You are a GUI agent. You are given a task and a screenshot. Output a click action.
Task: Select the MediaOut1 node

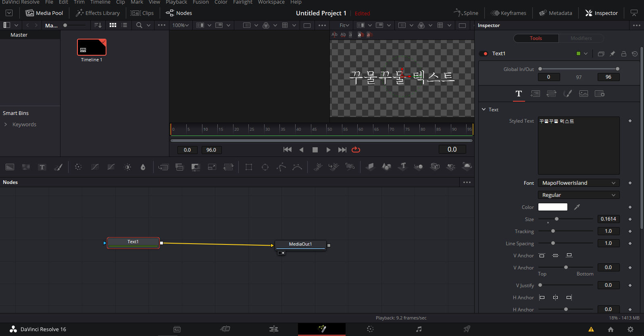[x=300, y=245]
